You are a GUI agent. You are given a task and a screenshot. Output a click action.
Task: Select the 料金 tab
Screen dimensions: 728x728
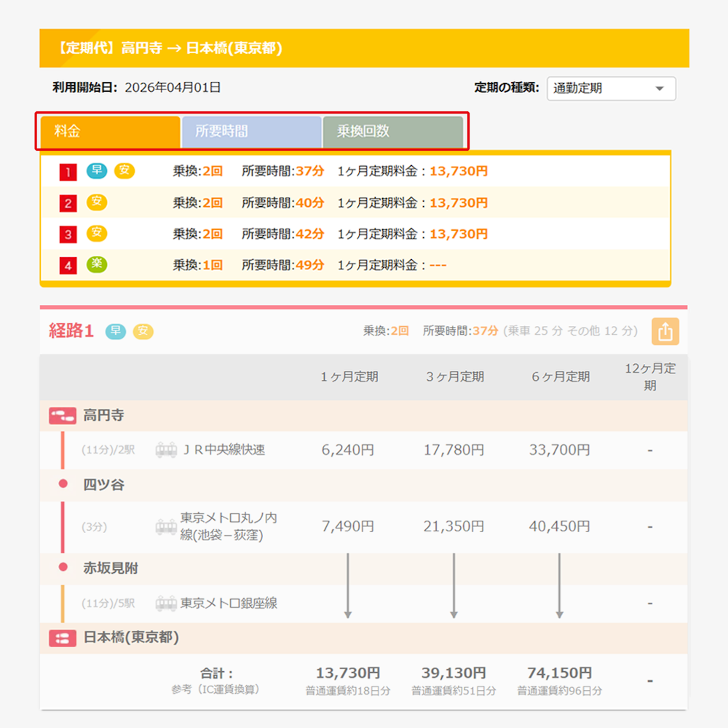point(109,132)
